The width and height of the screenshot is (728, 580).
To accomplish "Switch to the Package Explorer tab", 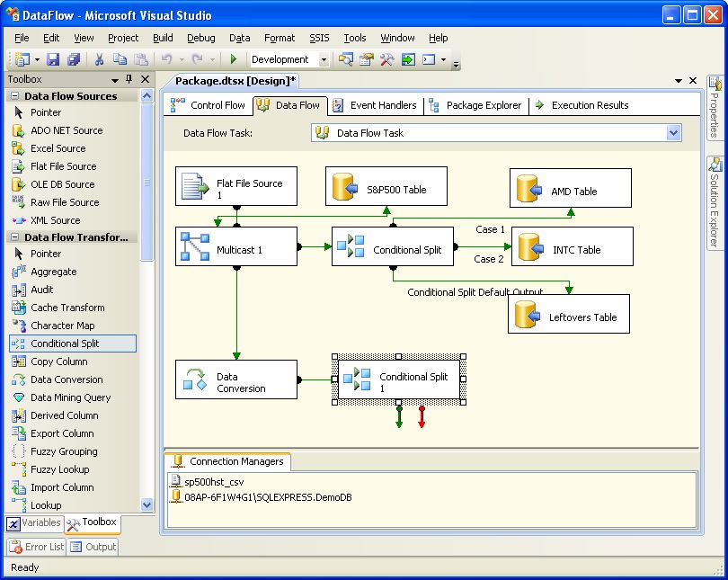I will point(475,105).
